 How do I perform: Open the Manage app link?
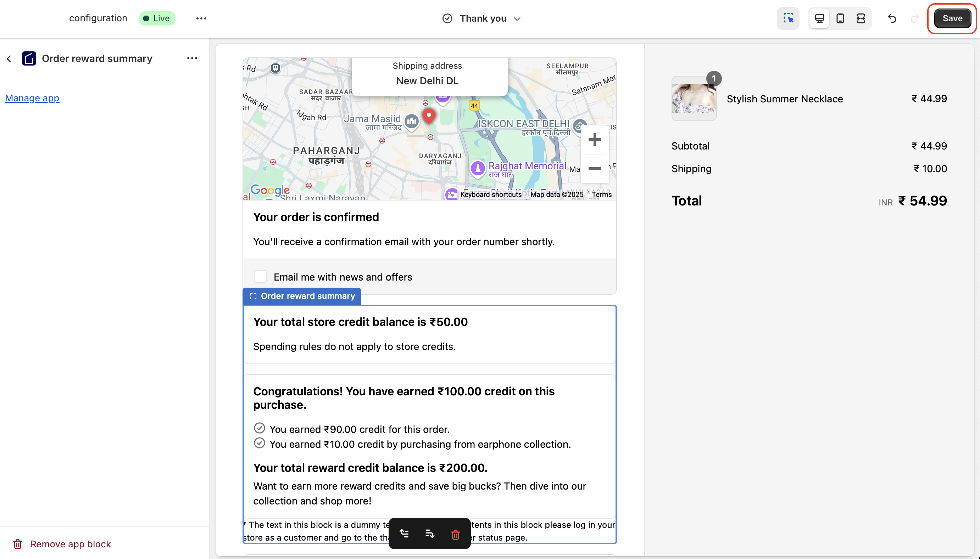(32, 98)
